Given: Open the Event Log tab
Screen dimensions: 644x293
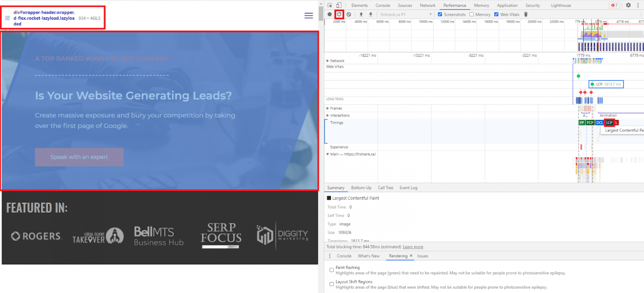Looking at the screenshot, I should tap(408, 188).
